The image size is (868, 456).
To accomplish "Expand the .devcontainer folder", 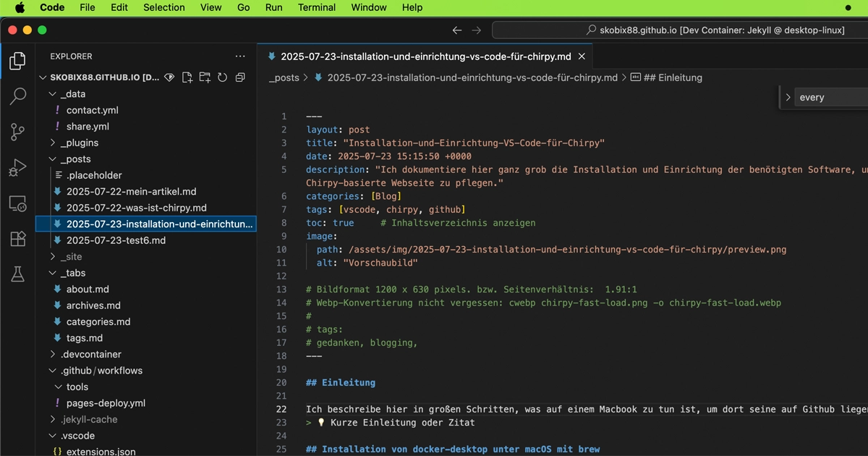I will 90,355.
